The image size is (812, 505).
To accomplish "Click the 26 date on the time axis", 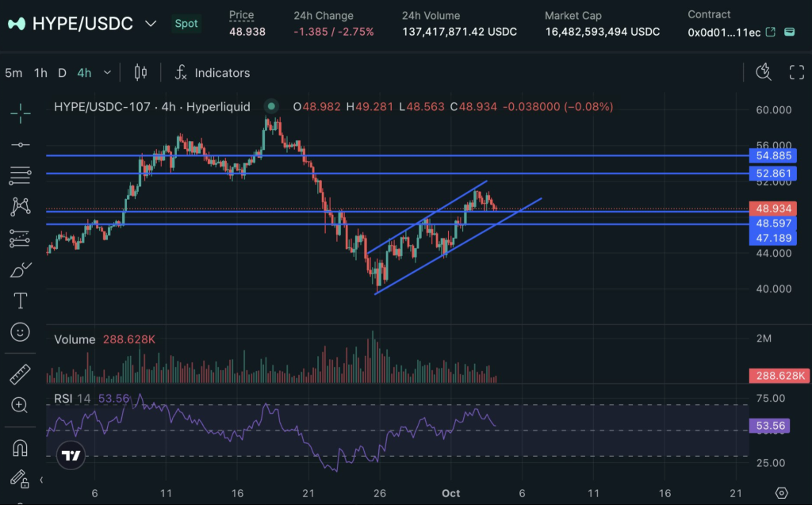I will coord(380,493).
